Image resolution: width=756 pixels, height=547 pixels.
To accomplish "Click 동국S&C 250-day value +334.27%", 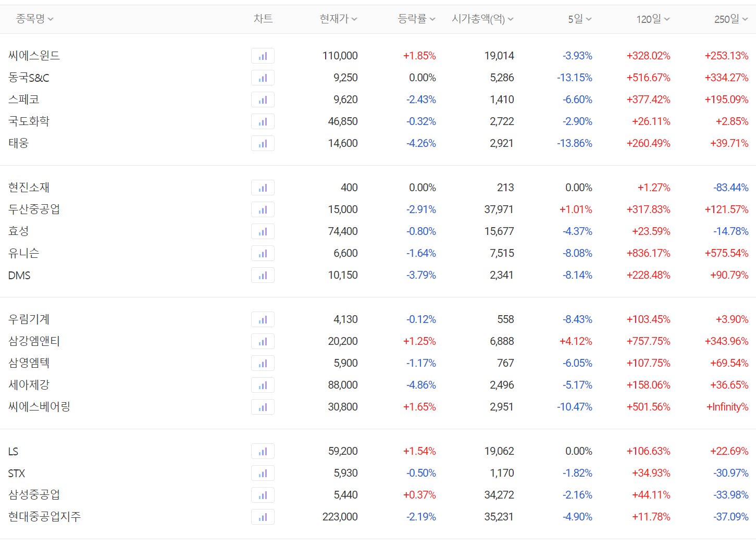I will (726, 78).
